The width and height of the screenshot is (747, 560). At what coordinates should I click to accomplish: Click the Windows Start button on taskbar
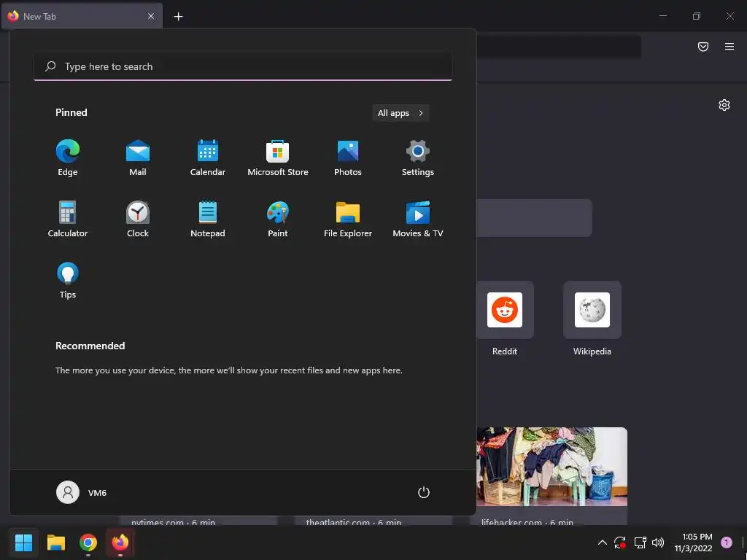23,542
